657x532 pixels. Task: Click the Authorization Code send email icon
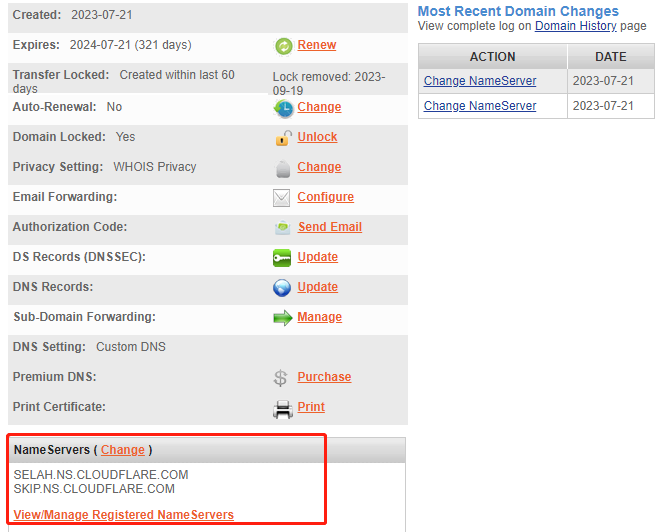283,228
